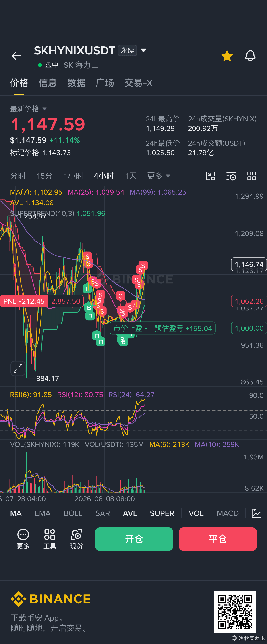This screenshot has height=644, width=267.
Task: Tap the green 开仓 button
Action: [x=134, y=539]
